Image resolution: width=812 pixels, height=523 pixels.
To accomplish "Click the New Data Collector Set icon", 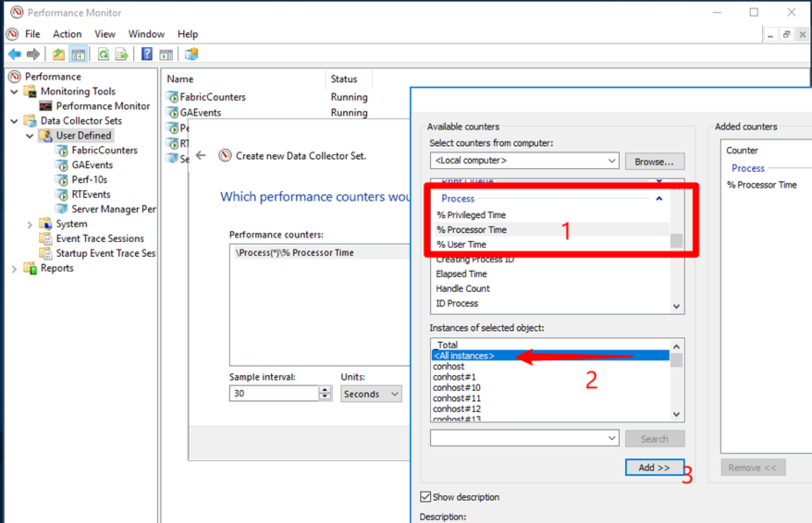I will coord(191,55).
